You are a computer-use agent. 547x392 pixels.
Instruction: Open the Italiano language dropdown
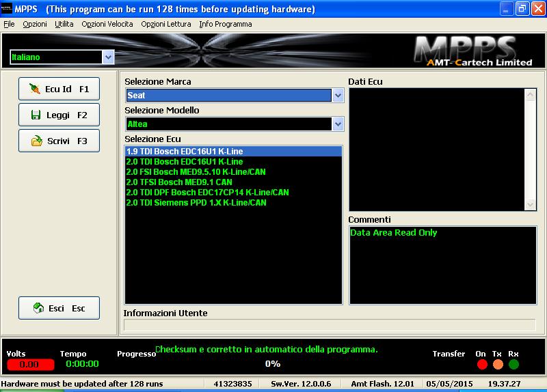[108, 57]
